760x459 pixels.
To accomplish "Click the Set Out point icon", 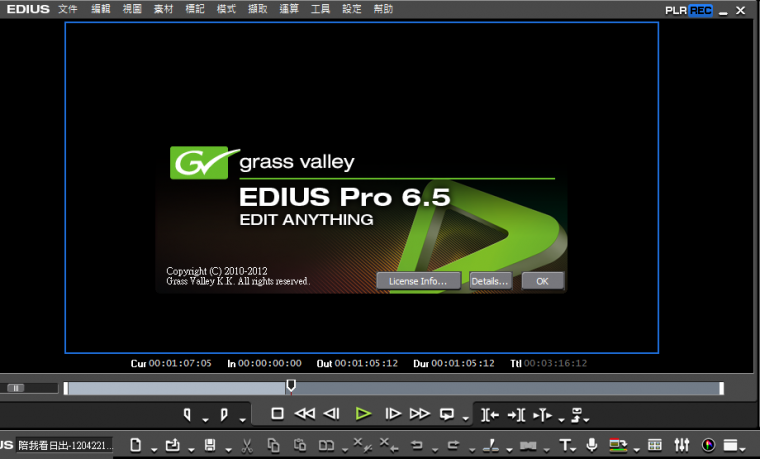I will coord(223,415).
